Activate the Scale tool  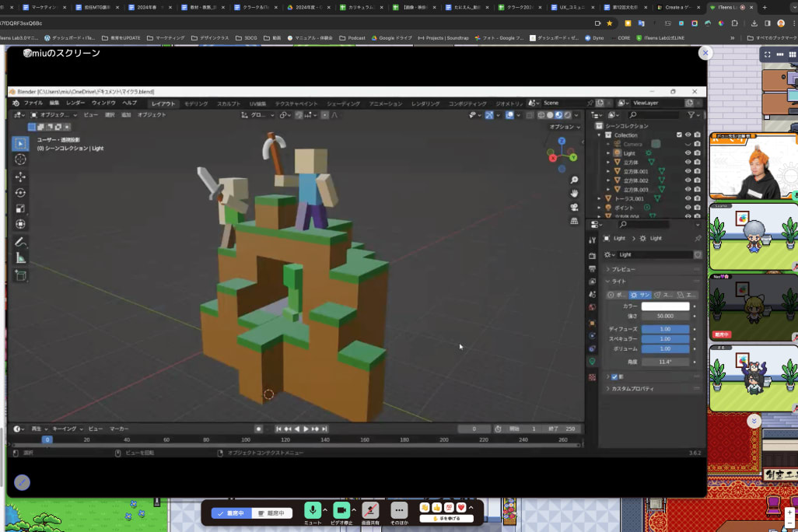[20, 208]
